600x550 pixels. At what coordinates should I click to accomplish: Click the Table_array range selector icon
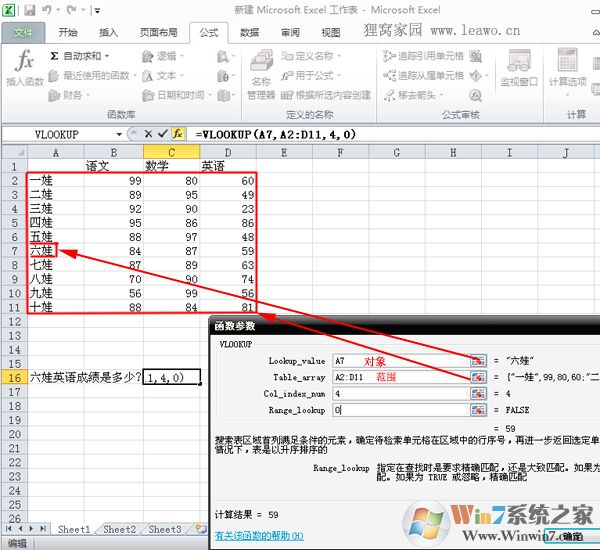[478, 377]
